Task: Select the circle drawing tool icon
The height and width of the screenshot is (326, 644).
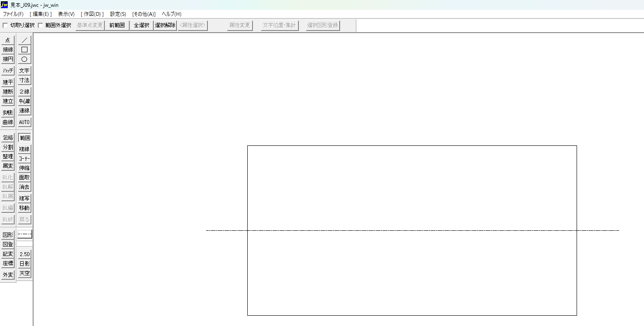Action: (x=24, y=59)
